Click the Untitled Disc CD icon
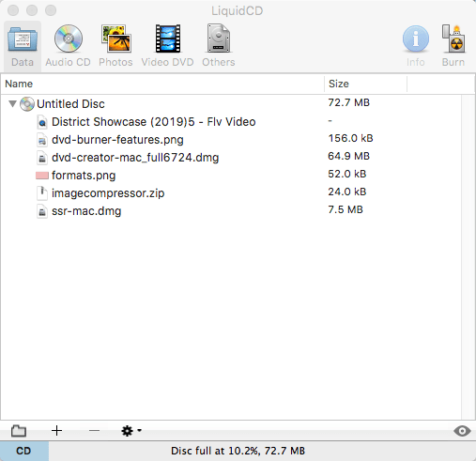This screenshot has height=461, width=476. click(x=27, y=104)
